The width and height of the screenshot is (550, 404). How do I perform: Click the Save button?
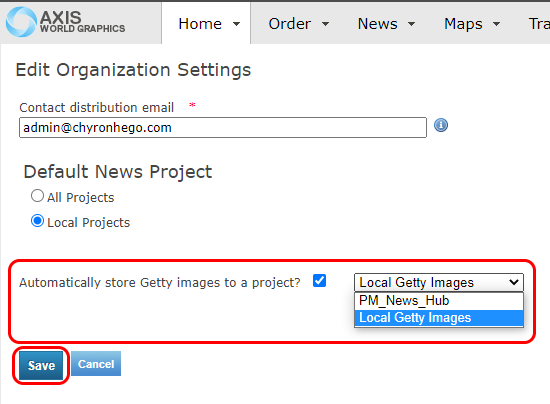point(41,365)
